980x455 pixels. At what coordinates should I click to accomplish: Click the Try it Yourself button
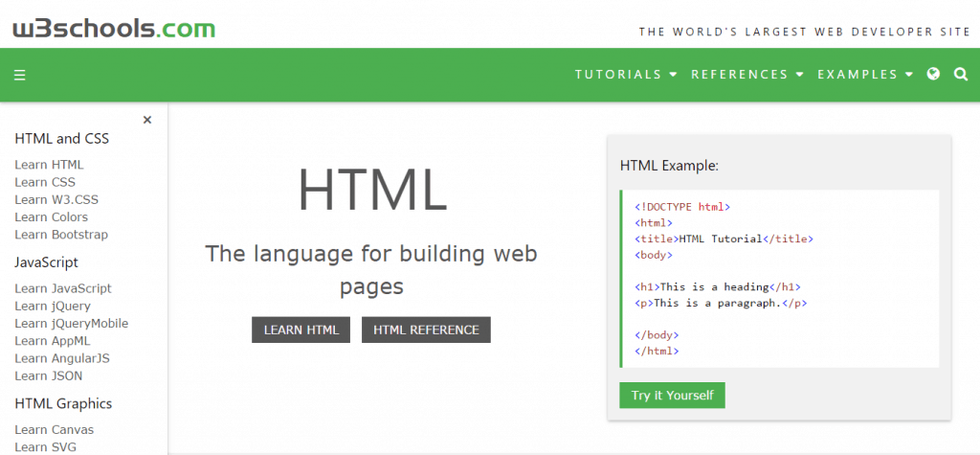pyautogui.click(x=672, y=395)
